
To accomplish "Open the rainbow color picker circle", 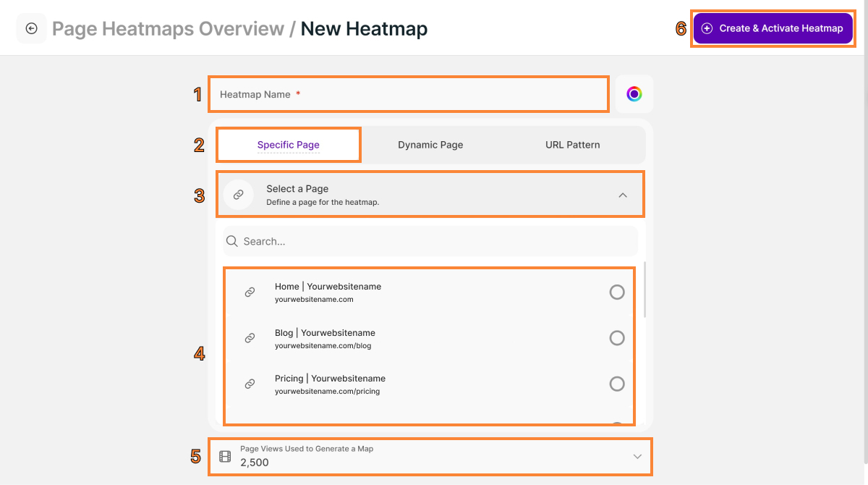I will pos(634,94).
